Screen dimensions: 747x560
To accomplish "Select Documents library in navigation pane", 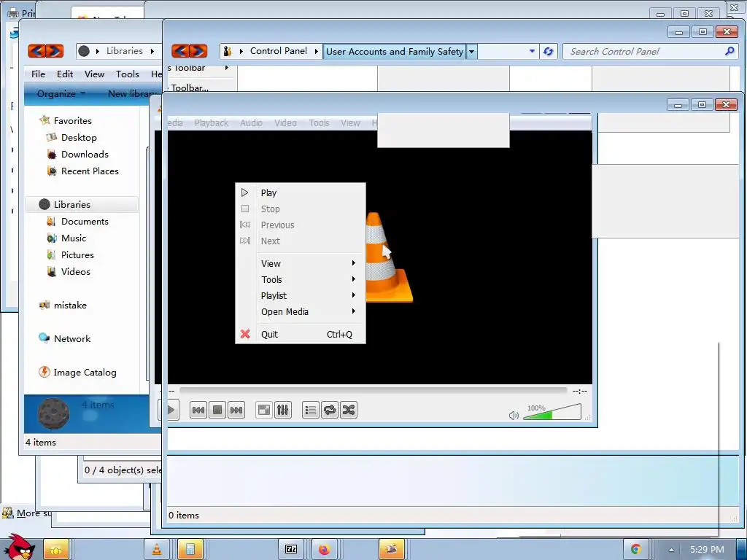I will 85,222.
